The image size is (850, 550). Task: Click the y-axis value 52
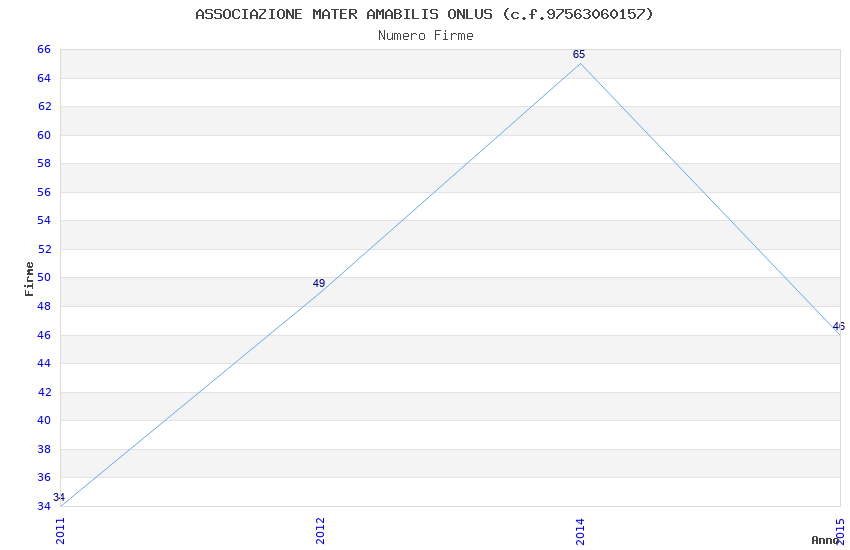coord(44,249)
